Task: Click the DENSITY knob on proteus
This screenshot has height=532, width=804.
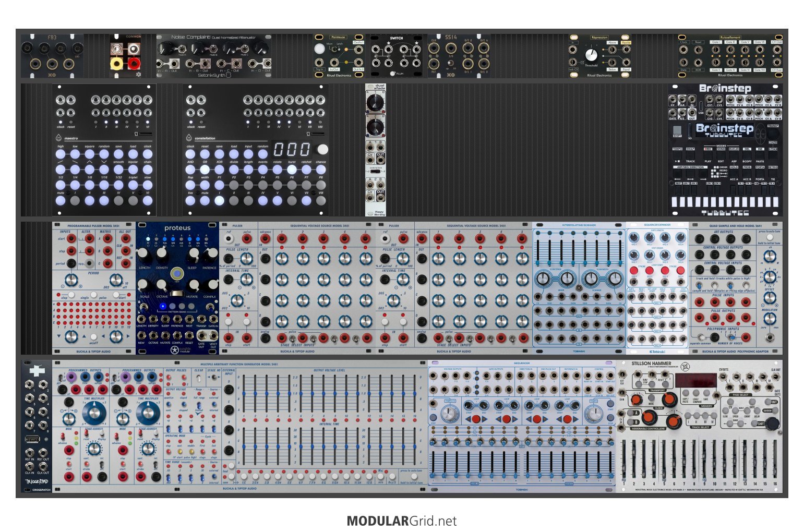Action: pyautogui.click(x=161, y=253)
